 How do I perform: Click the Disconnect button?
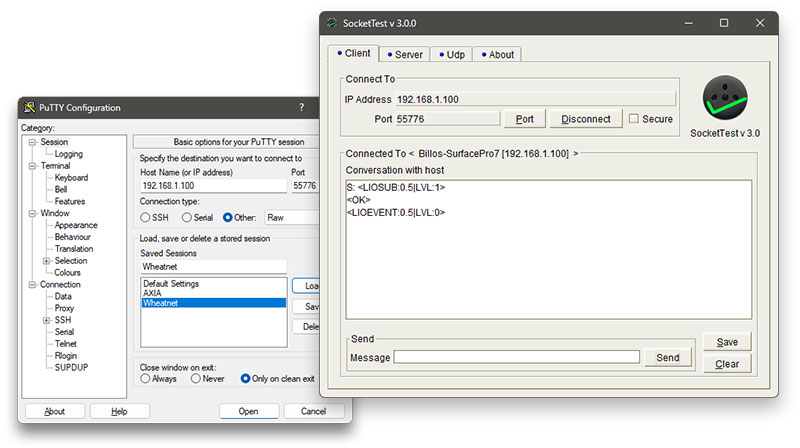click(x=585, y=119)
